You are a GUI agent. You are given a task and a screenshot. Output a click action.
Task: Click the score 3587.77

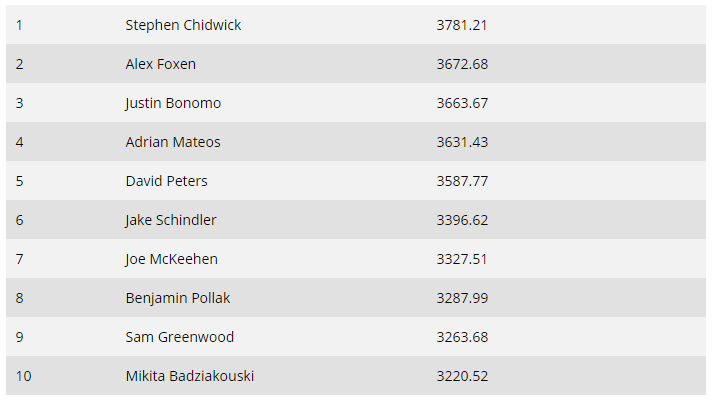click(462, 181)
